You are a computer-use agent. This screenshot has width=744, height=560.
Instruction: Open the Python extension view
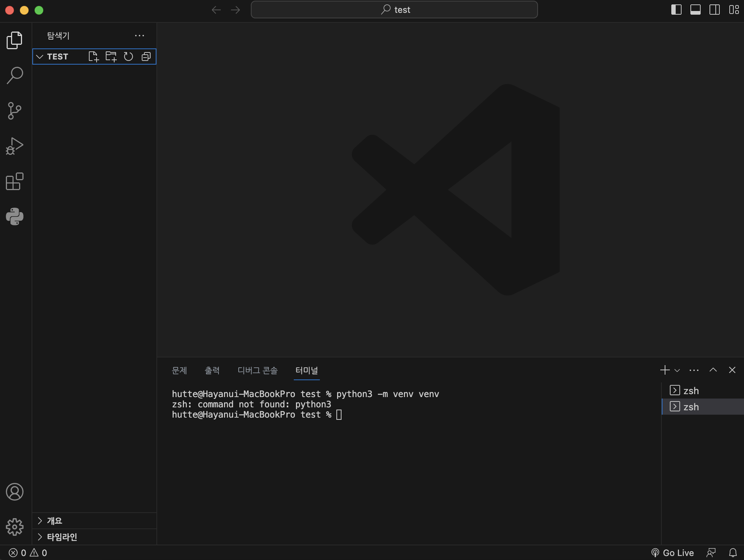click(x=15, y=217)
